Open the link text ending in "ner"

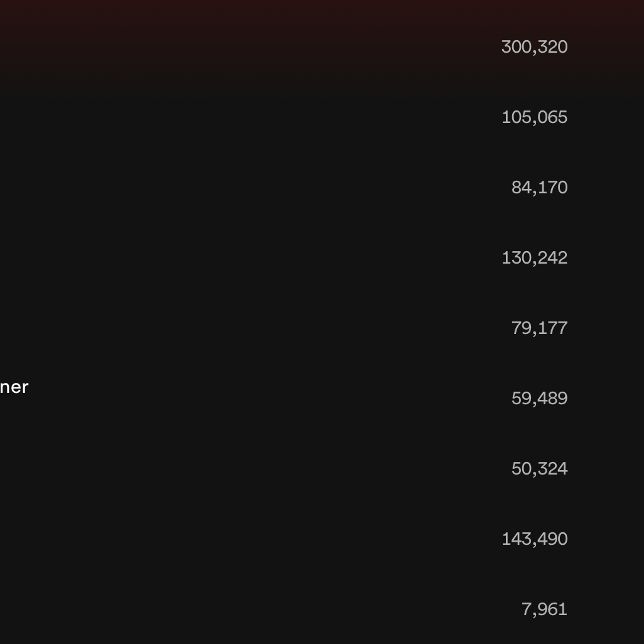(x=14, y=387)
